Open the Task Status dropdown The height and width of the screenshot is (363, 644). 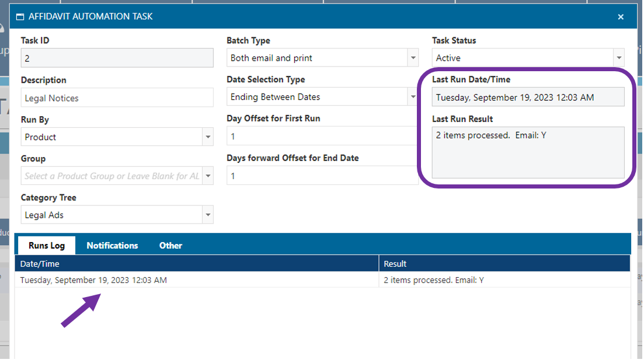(618, 58)
